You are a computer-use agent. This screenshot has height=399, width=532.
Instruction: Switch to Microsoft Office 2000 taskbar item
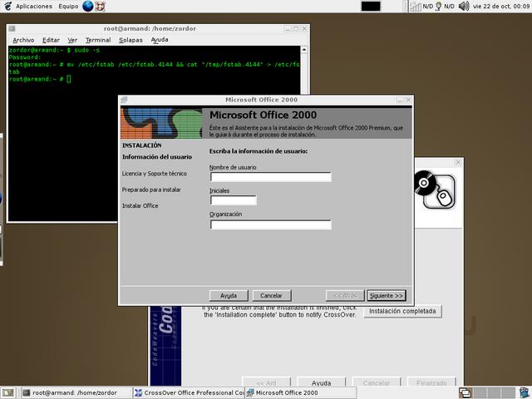301,393
